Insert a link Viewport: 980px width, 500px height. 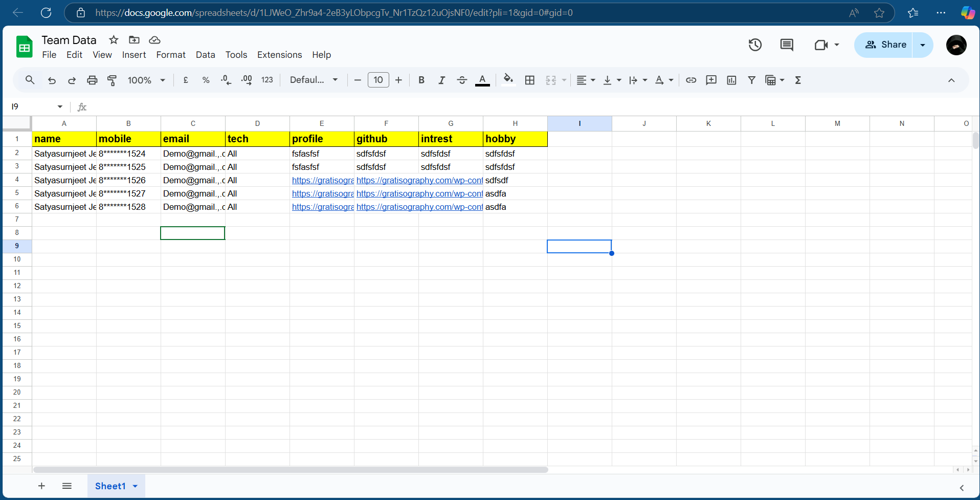pyautogui.click(x=691, y=80)
